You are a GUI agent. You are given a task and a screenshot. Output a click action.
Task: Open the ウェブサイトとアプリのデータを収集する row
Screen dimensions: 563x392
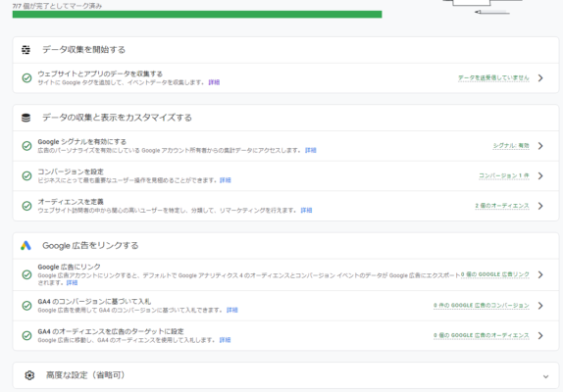click(285, 78)
